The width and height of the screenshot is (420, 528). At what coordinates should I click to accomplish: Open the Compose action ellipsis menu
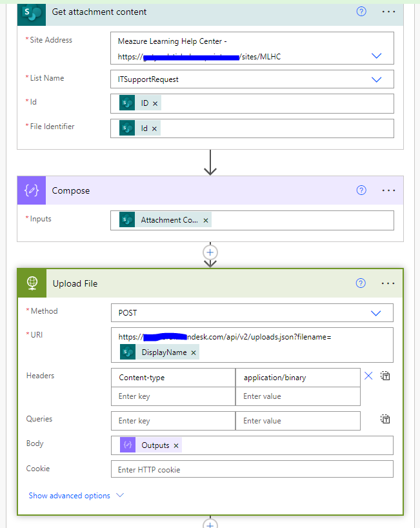pos(388,190)
